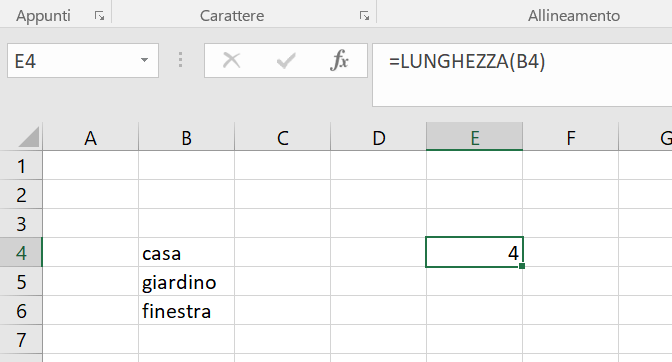Screen dimensions: 672x362
Task: Click the fill handle of cell E4
Action: pos(522,266)
